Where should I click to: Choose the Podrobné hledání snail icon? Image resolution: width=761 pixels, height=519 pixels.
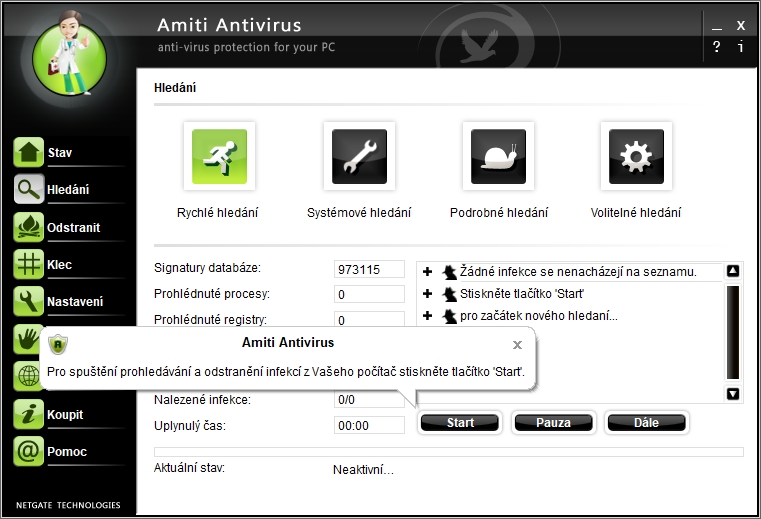click(498, 156)
